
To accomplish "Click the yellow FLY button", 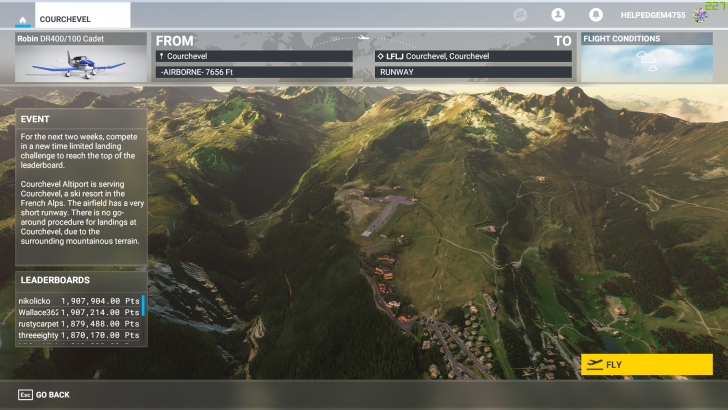I will [647, 364].
